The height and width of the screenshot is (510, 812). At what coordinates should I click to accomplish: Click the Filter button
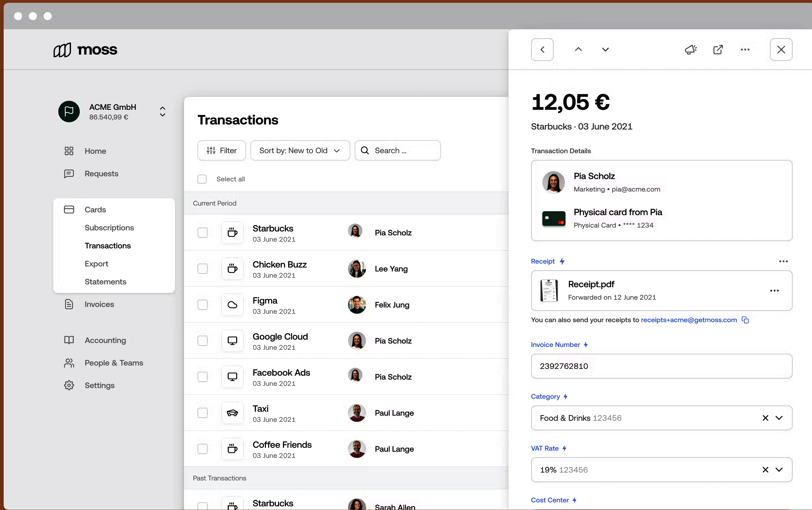click(x=221, y=150)
